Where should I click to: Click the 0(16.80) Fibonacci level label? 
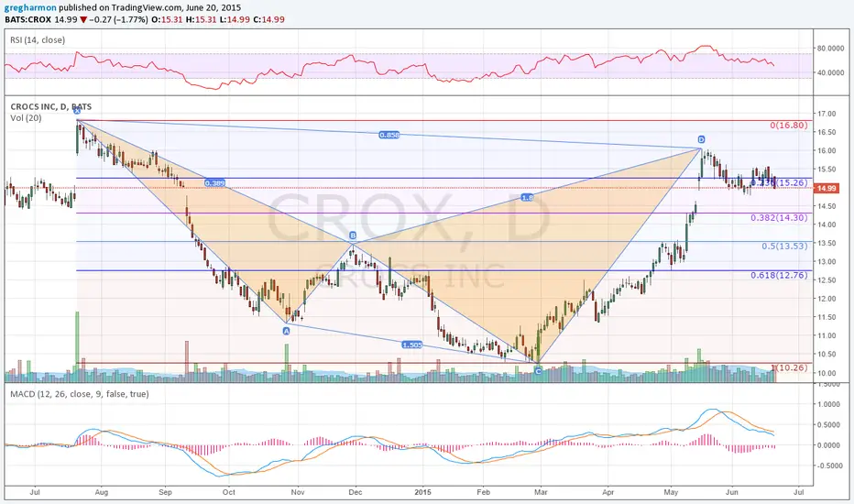(789, 126)
